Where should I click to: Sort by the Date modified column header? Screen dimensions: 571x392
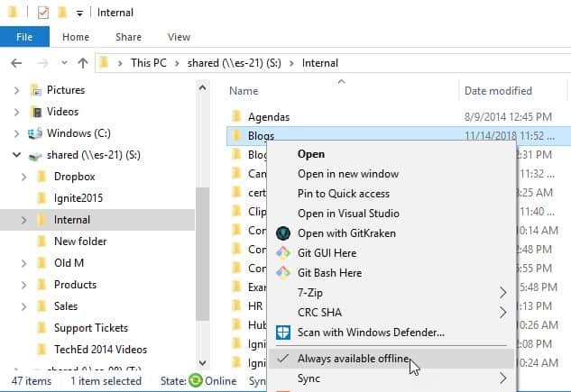click(498, 91)
